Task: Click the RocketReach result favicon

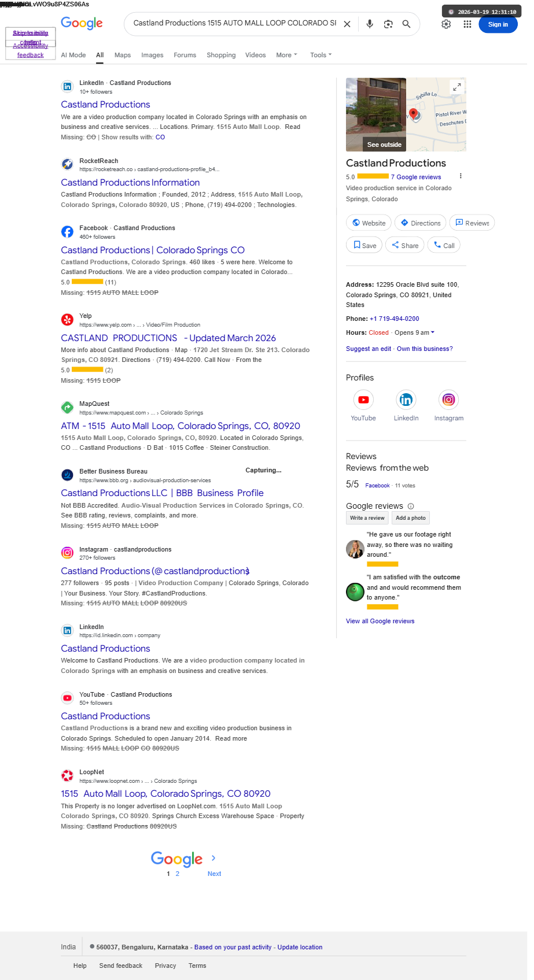Action: click(67, 164)
